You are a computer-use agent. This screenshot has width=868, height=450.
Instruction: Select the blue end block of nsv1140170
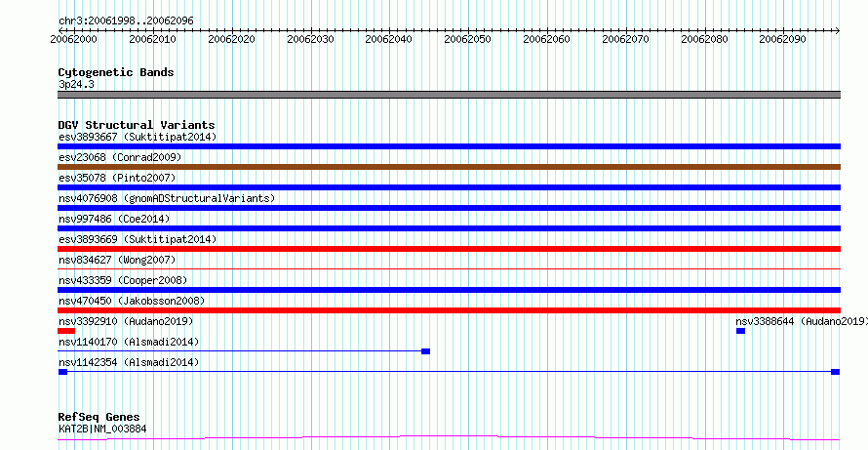[425, 351]
